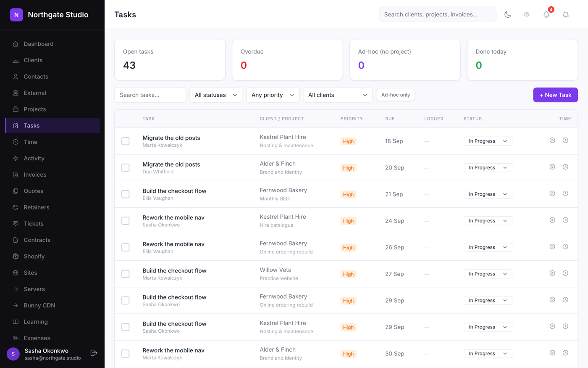Click the eye icon in the top bar
This screenshot has width=588, height=368.
click(527, 15)
